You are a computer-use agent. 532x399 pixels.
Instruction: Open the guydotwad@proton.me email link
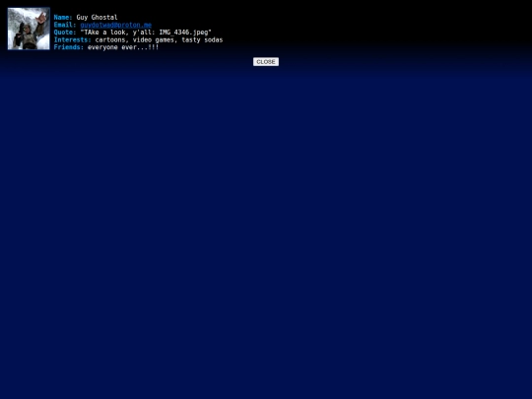[115, 25]
